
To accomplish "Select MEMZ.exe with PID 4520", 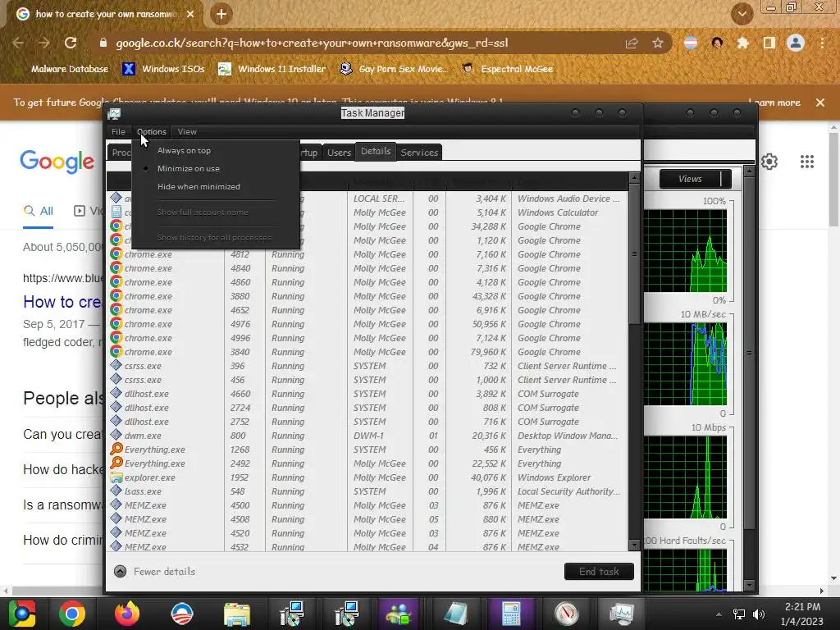I will click(x=367, y=533).
